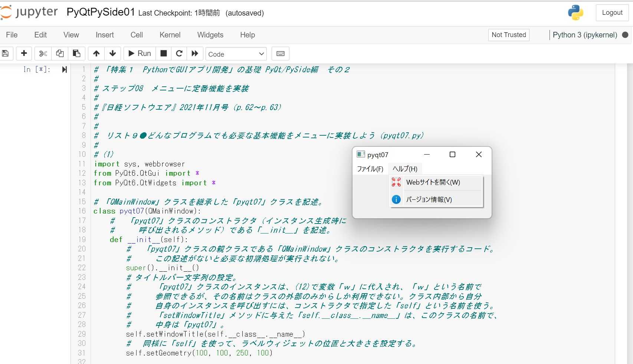The width and height of the screenshot is (633, 364).
Task: Open the cell type dropdown showing Code
Action: tap(236, 54)
